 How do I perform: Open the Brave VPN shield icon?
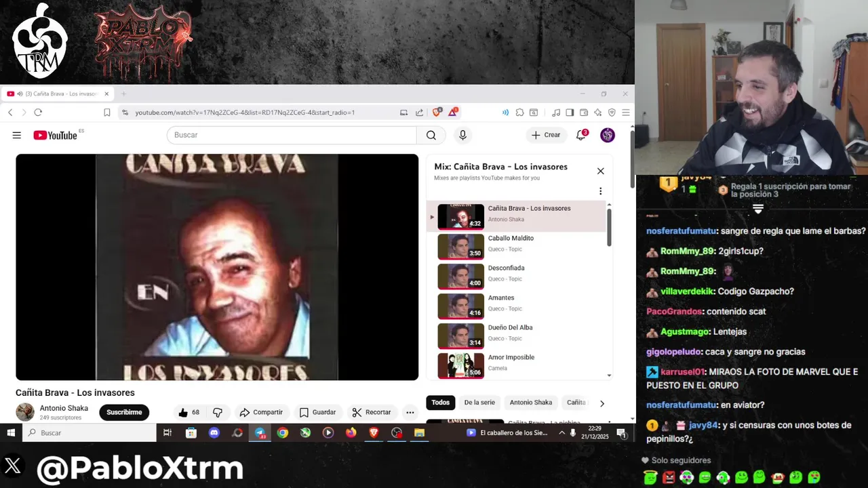tap(612, 113)
